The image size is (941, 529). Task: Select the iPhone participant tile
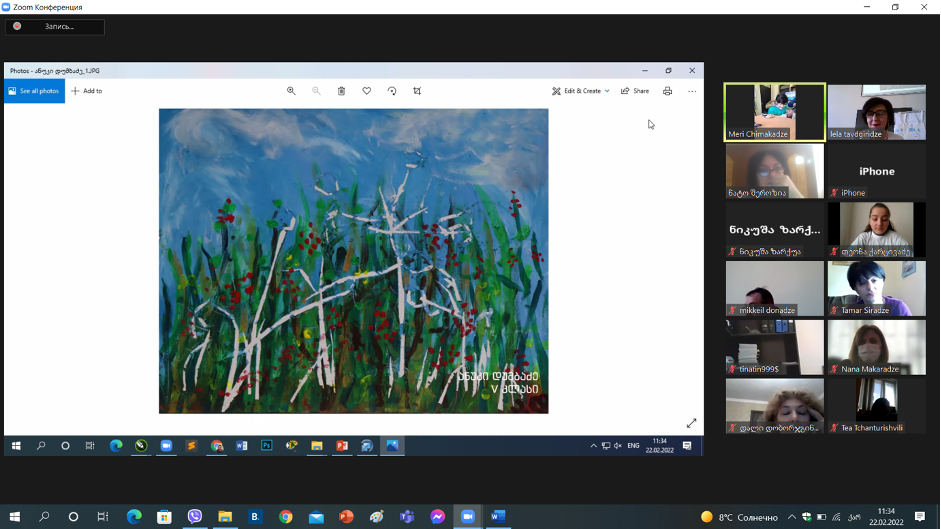877,171
